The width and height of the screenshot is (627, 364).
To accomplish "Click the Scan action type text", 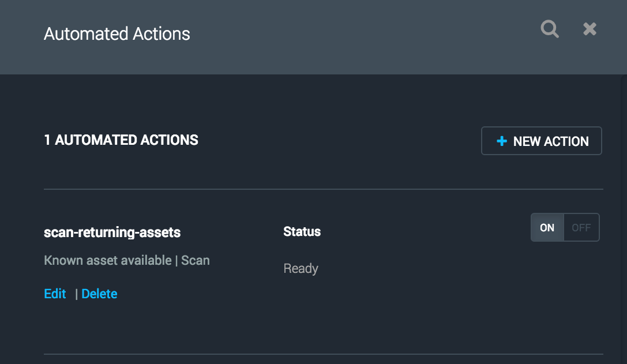I will (196, 260).
